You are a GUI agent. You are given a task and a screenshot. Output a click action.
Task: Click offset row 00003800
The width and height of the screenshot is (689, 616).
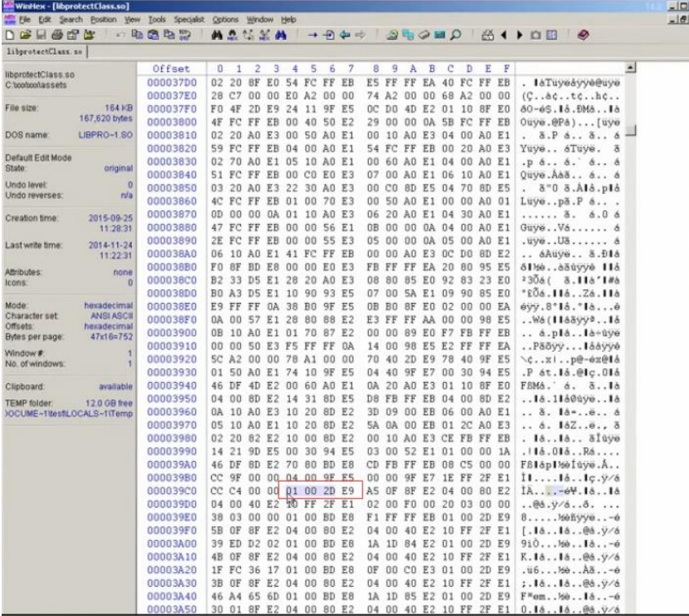pos(172,121)
